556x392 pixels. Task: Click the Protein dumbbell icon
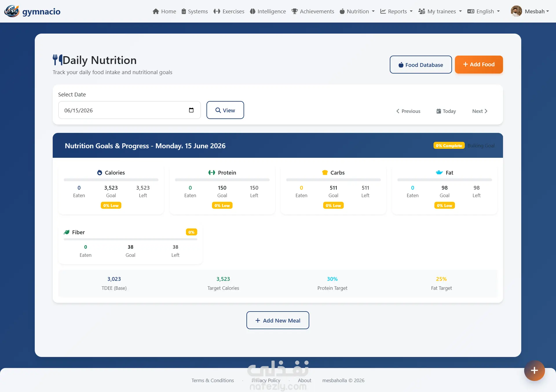(x=212, y=173)
